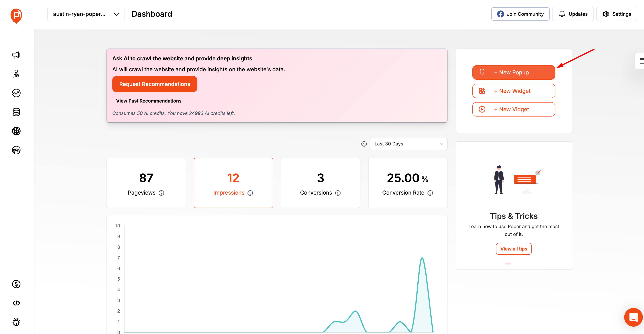Open the Settings button in header
644x334 pixels.
616,14
